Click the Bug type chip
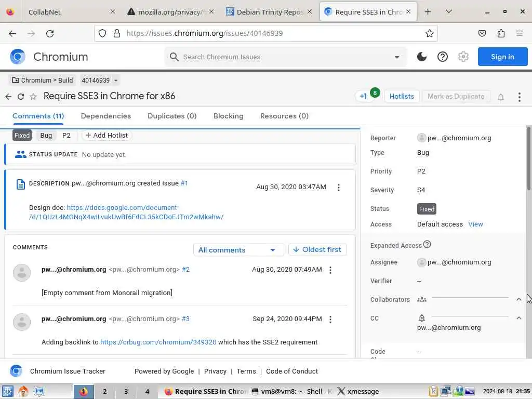This screenshot has width=532, height=399. click(x=46, y=136)
